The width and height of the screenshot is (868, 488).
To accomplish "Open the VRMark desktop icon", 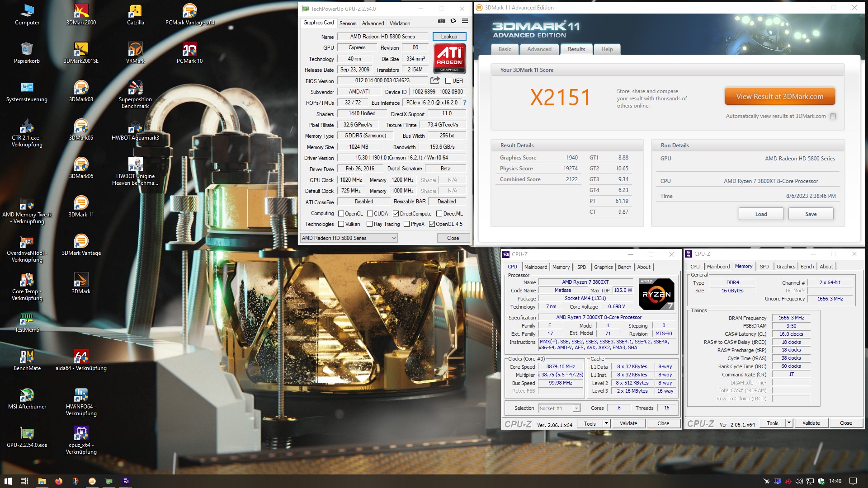I will coord(135,53).
